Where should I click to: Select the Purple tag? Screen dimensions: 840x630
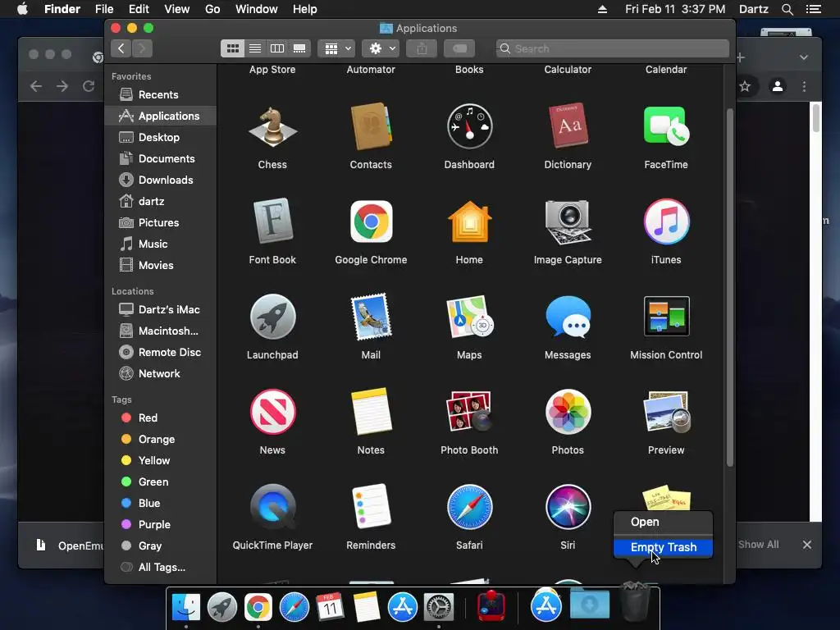coord(154,524)
